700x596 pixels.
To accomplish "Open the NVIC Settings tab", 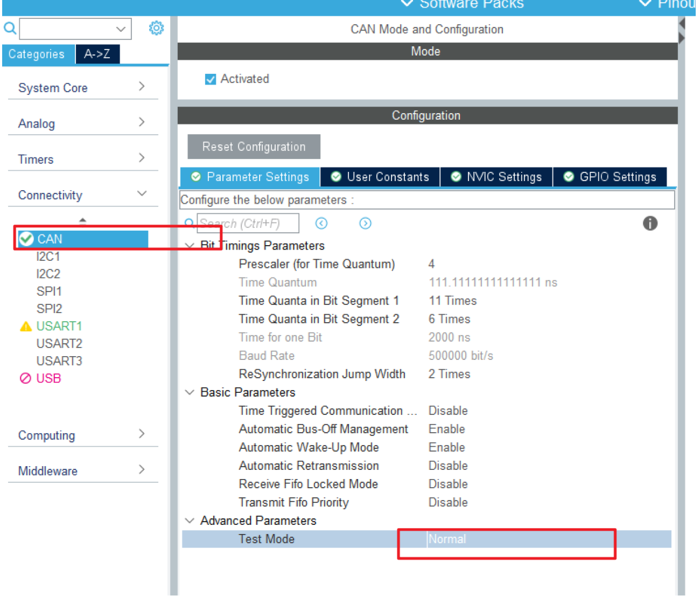I will point(496,177).
